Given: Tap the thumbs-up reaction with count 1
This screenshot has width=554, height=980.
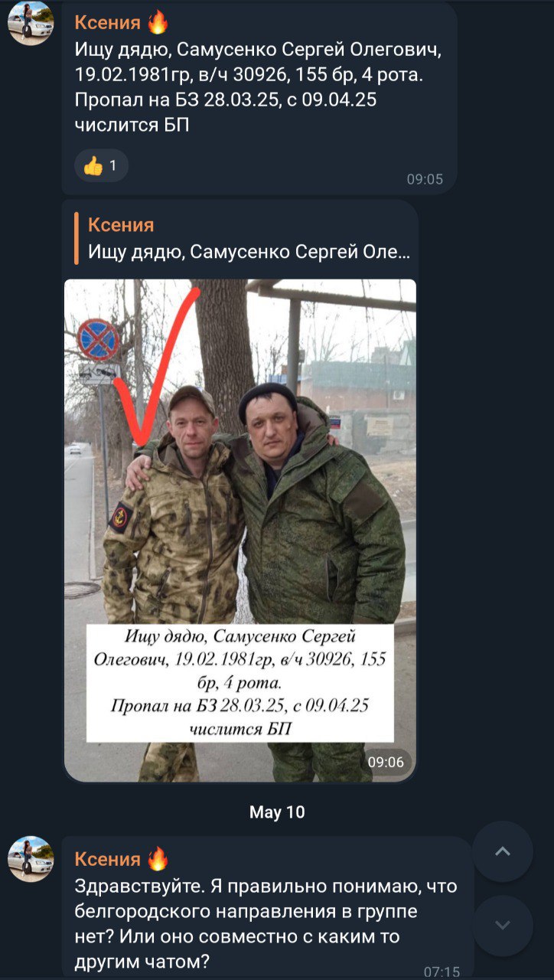Looking at the screenshot, I should [101, 165].
